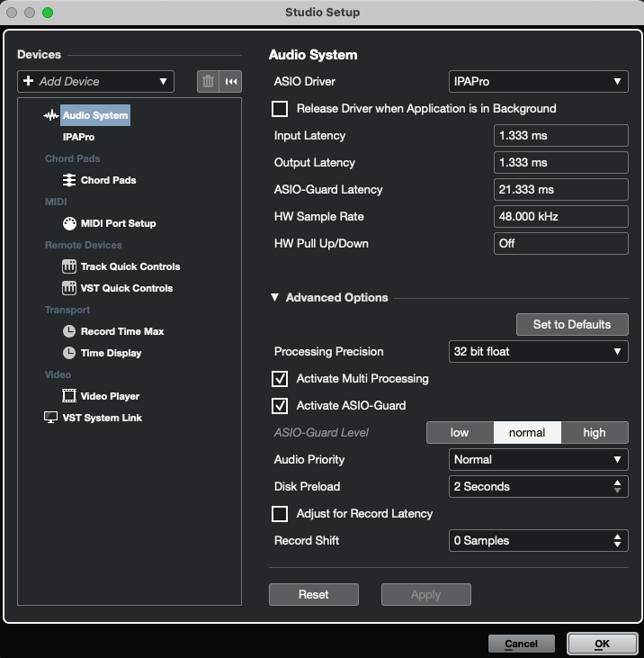Click the HW Pull Up/Down field

(561, 243)
